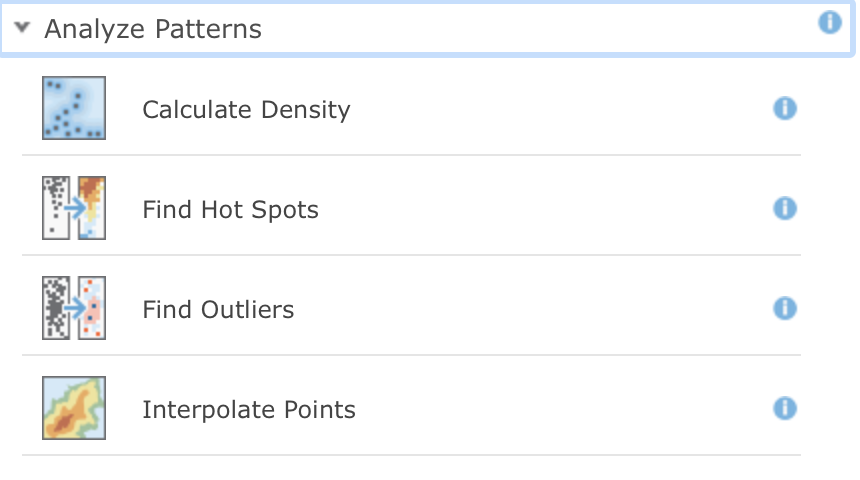Show info for Find Hot Spots
The height and width of the screenshot is (480, 860).
(785, 208)
